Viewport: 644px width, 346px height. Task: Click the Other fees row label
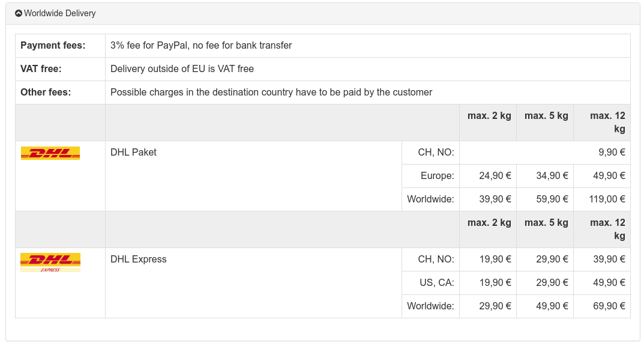coord(46,93)
